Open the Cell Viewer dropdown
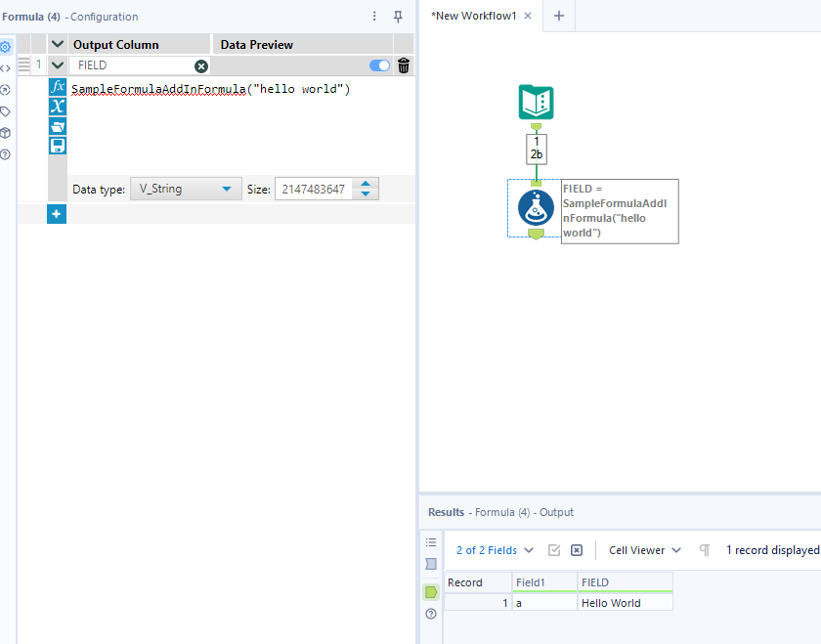 644,550
